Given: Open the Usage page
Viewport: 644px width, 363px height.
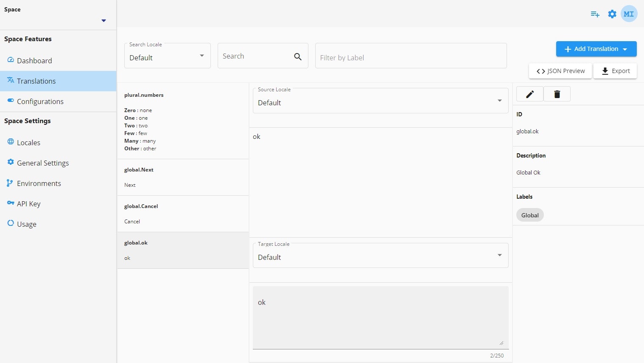Looking at the screenshot, I should click(58, 224).
